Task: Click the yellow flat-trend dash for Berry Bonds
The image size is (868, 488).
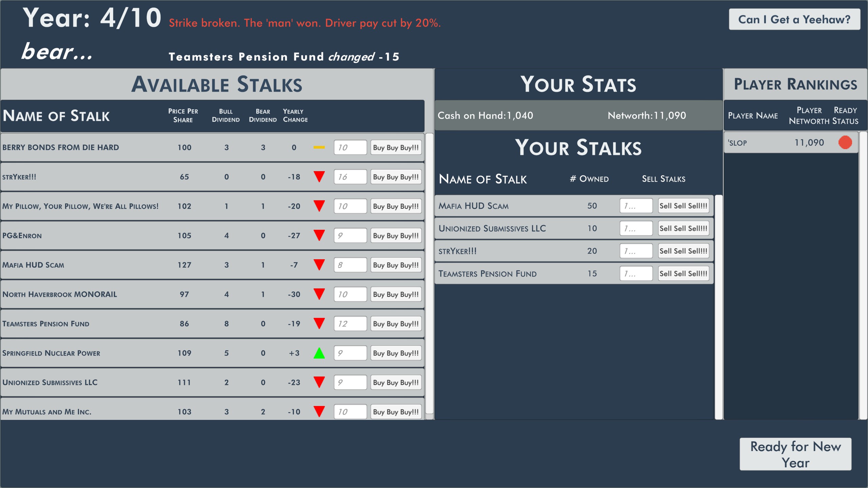Action: (319, 147)
